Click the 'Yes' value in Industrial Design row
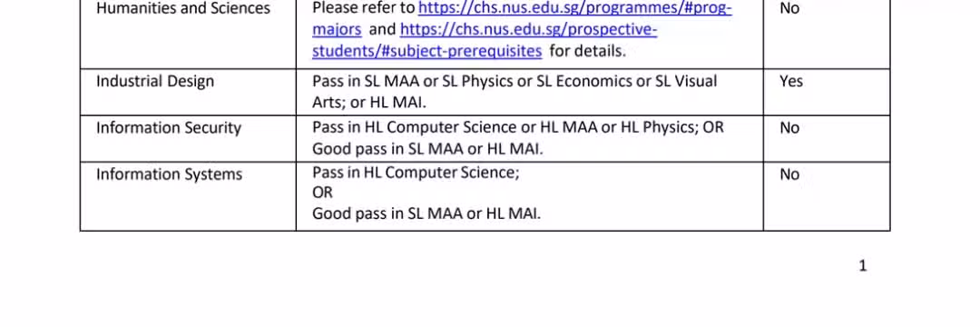This screenshot has width=980, height=327. coord(790,81)
